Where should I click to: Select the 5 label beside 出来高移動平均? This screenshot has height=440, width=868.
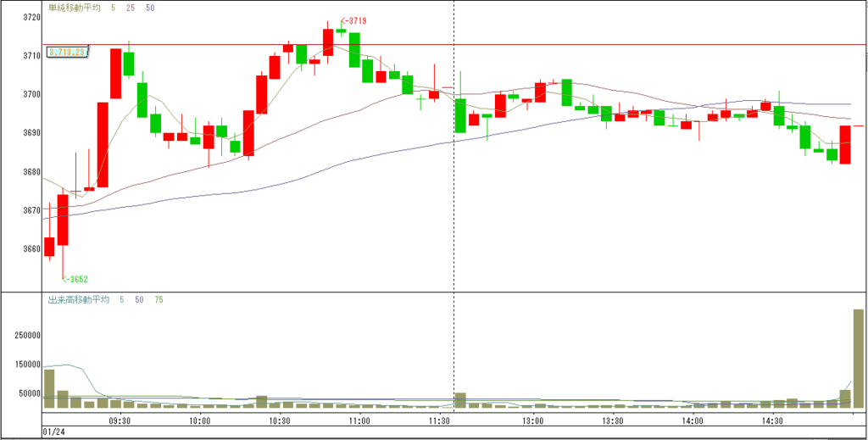[122, 299]
